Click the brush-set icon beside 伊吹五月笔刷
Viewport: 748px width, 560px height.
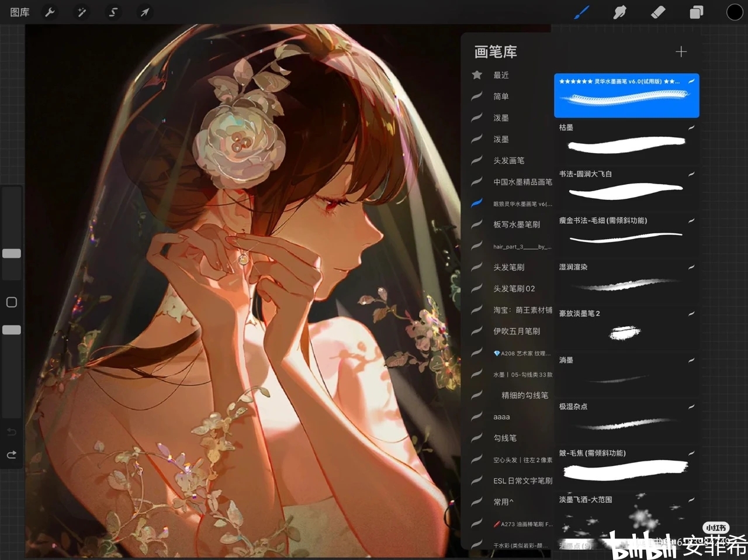tap(477, 331)
